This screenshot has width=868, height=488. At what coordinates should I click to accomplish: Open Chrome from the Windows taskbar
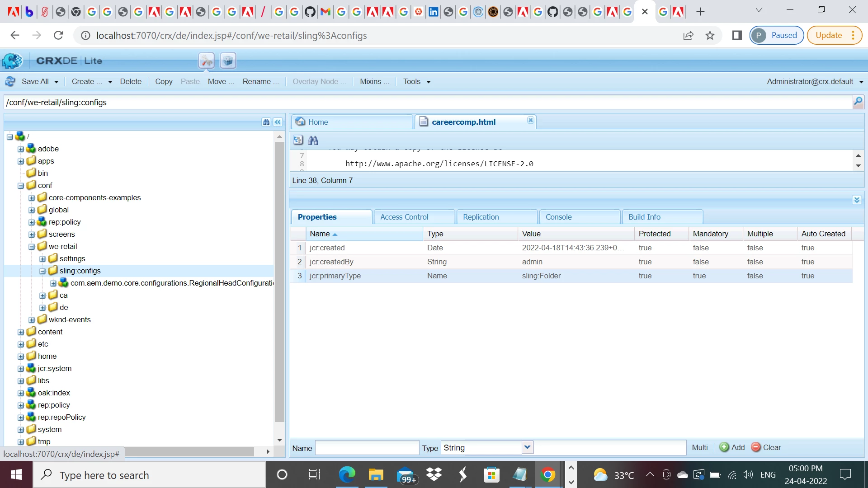548,475
